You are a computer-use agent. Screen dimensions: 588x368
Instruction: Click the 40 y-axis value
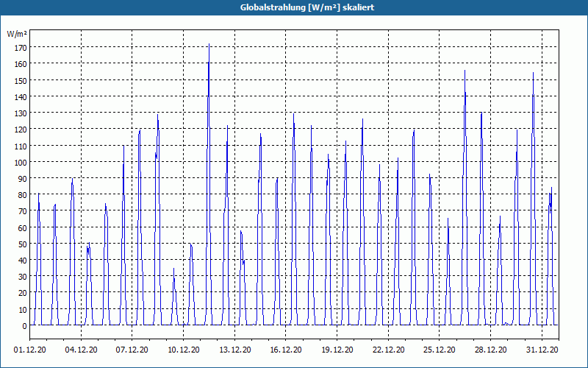[x=22, y=261]
